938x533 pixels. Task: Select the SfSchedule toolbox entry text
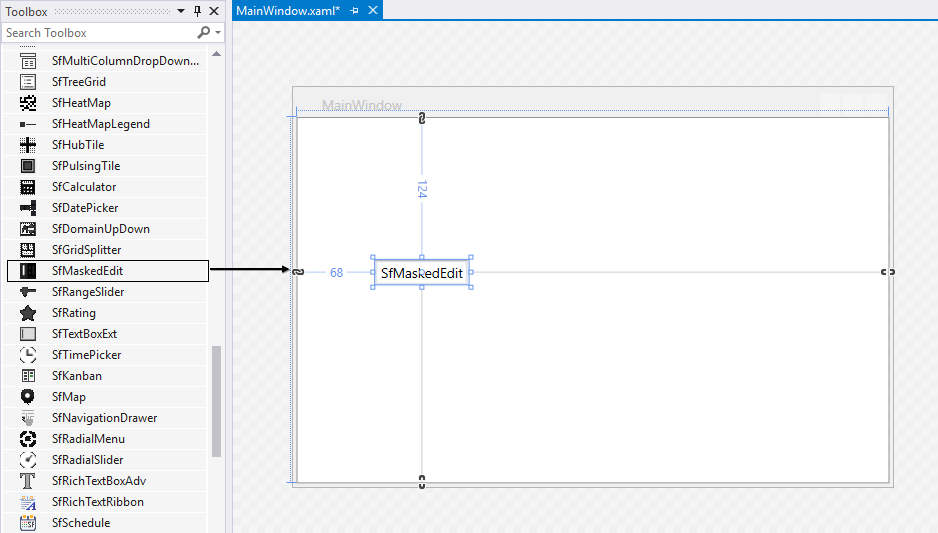point(81,523)
